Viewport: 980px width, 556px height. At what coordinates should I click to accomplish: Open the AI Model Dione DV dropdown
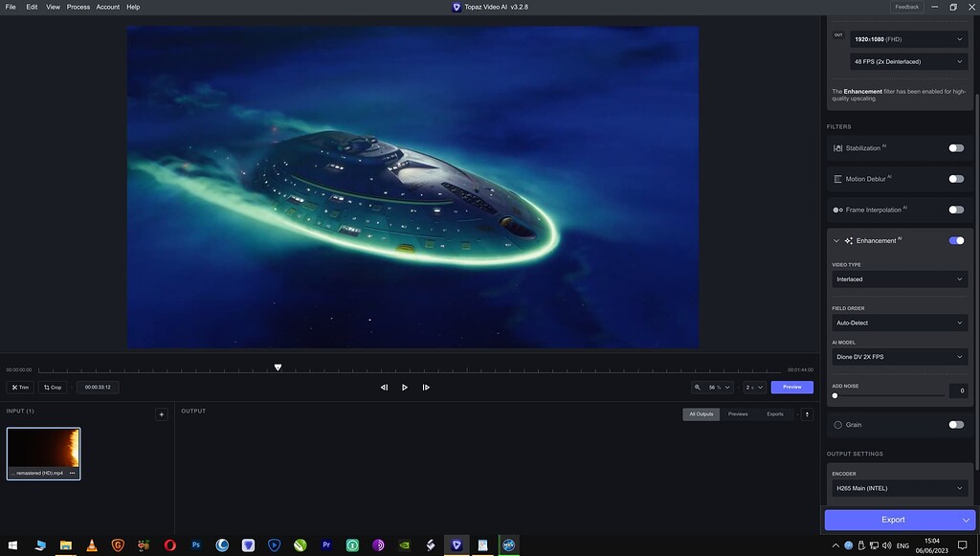(x=900, y=357)
